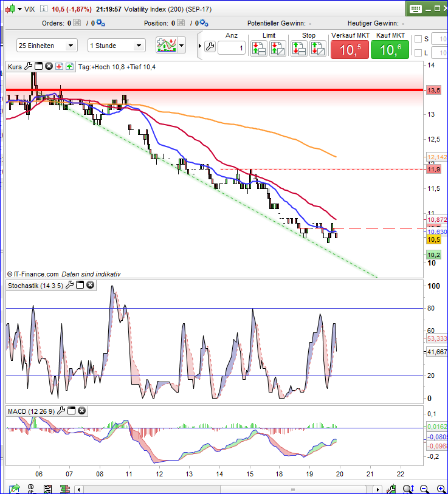Open the chart style dropdown arrow left of VIX
448x494 pixels.
19,9
